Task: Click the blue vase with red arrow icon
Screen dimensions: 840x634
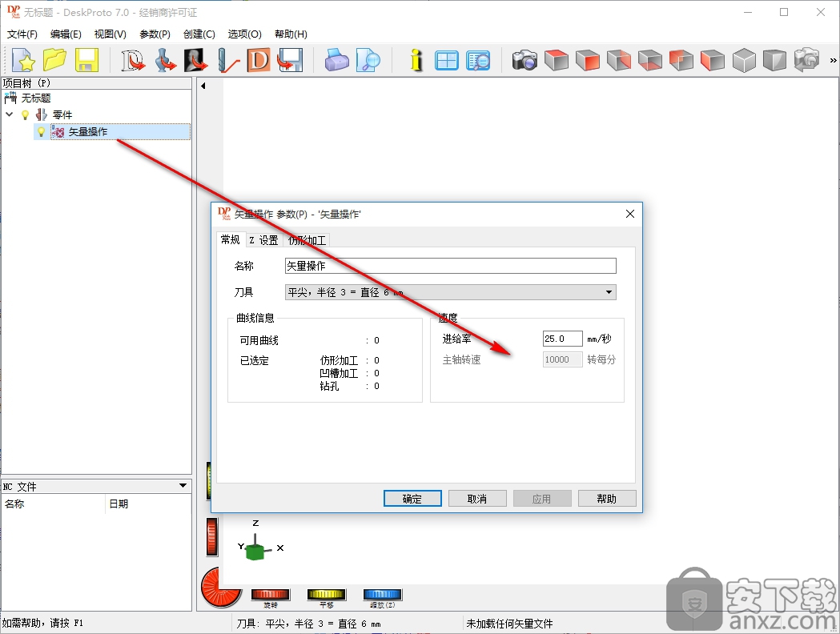Action: pyautogui.click(x=164, y=60)
